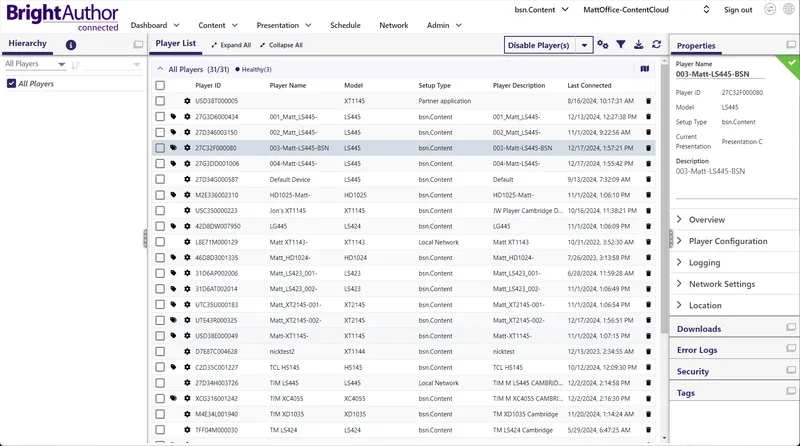Click the language globe icon
The height and width of the screenshot is (446, 800).
[x=790, y=9]
